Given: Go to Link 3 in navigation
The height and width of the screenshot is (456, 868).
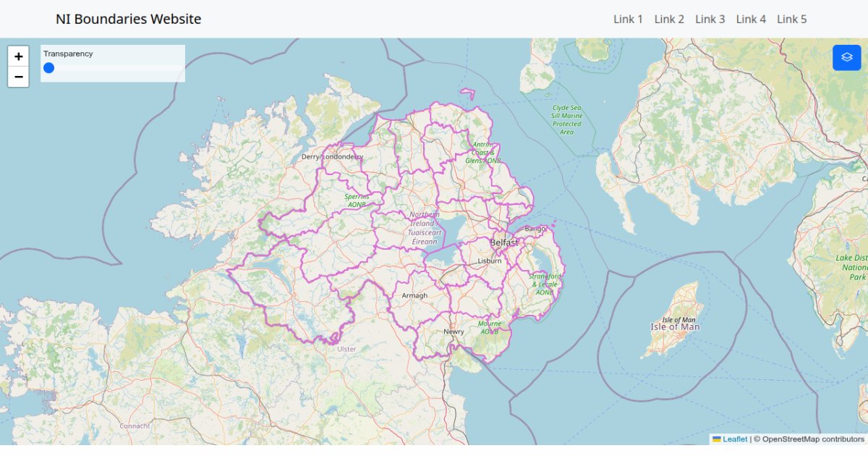Looking at the screenshot, I should (x=710, y=19).
